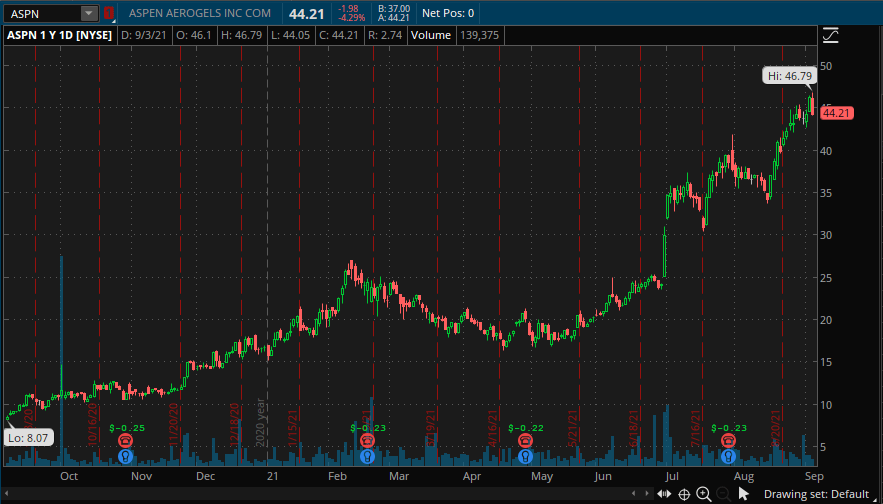Click the ASPN symbol entry field
Image resolution: width=883 pixels, height=504 pixels.
pyautogui.click(x=43, y=13)
